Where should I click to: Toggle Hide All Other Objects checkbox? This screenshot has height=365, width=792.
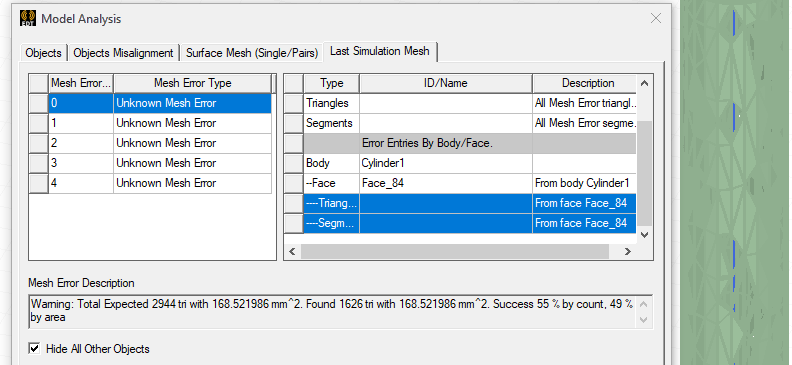[34, 348]
